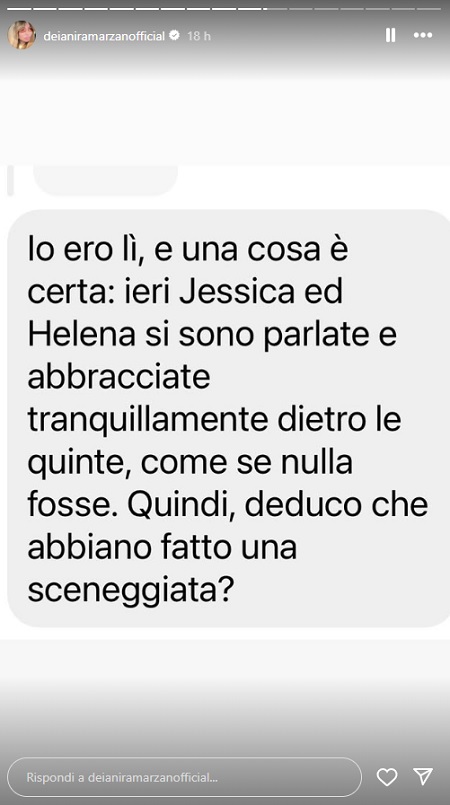Focus the Rispondi a deianiramarzanofficial reply field
The image size is (450, 805).
[x=184, y=777]
